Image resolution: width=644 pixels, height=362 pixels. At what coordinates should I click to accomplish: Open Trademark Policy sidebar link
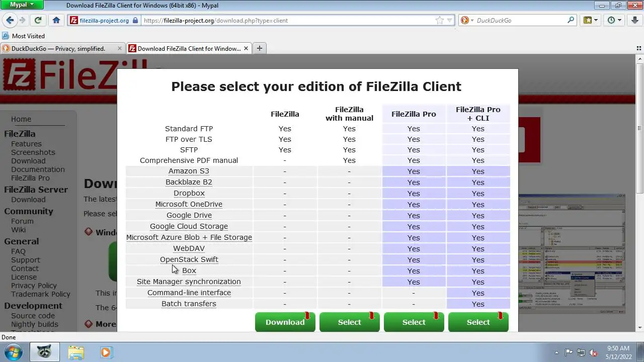(x=41, y=294)
